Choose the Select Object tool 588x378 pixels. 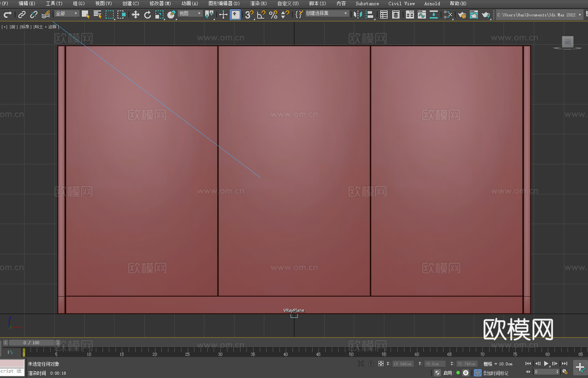85,14
